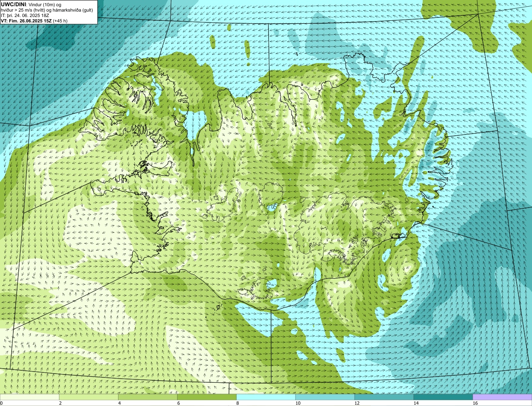Image resolution: width=532 pixels, height=406 pixels.
Task: Click the scale label "14"
Action: click(x=416, y=403)
